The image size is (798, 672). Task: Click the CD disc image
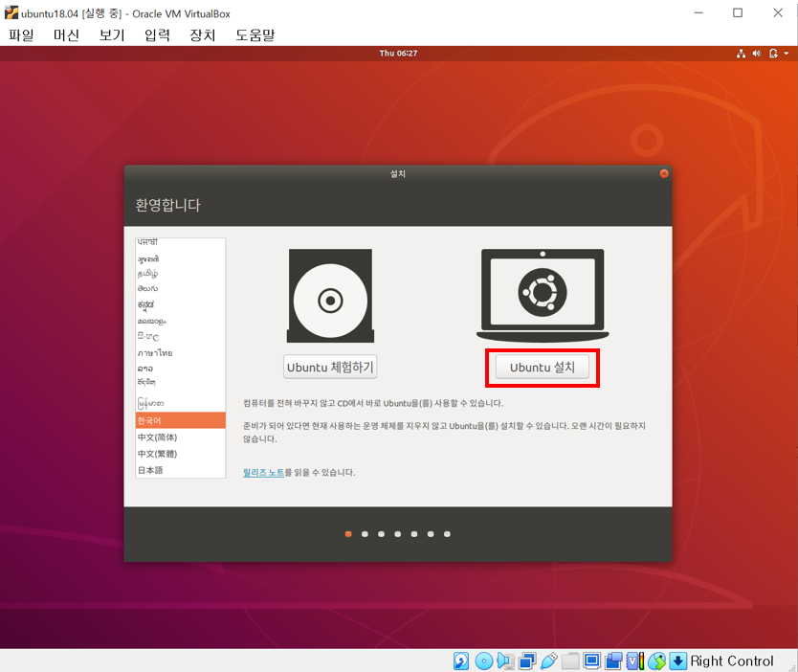[x=330, y=296]
